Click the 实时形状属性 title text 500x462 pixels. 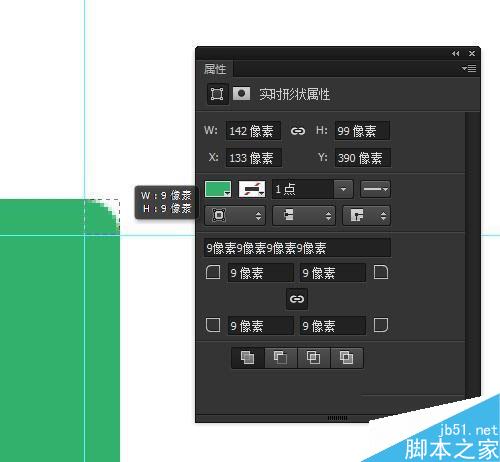point(295,94)
